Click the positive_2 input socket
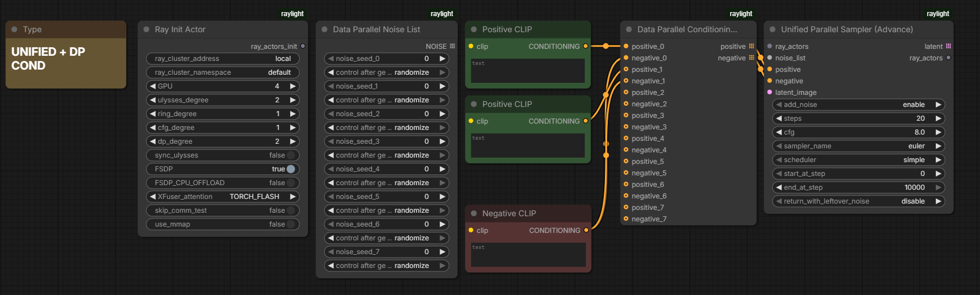The width and height of the screenshot is (980, 295). [x=626, y=92]
